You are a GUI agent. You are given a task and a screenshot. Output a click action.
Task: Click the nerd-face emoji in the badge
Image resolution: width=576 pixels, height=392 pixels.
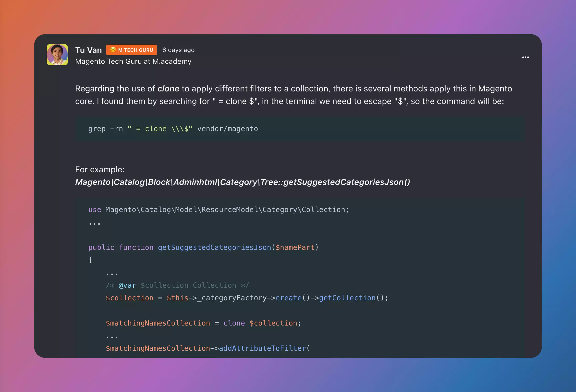pyautogui.click(x=113, y=50)
